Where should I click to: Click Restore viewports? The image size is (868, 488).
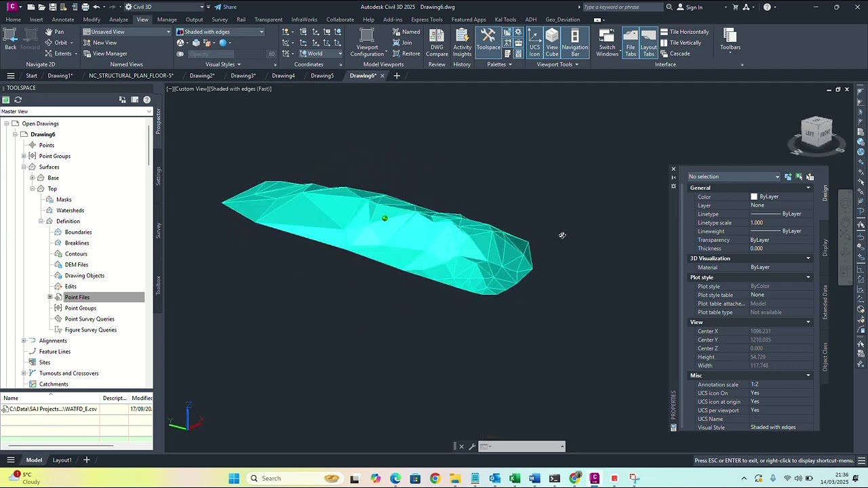pos(406,54)
